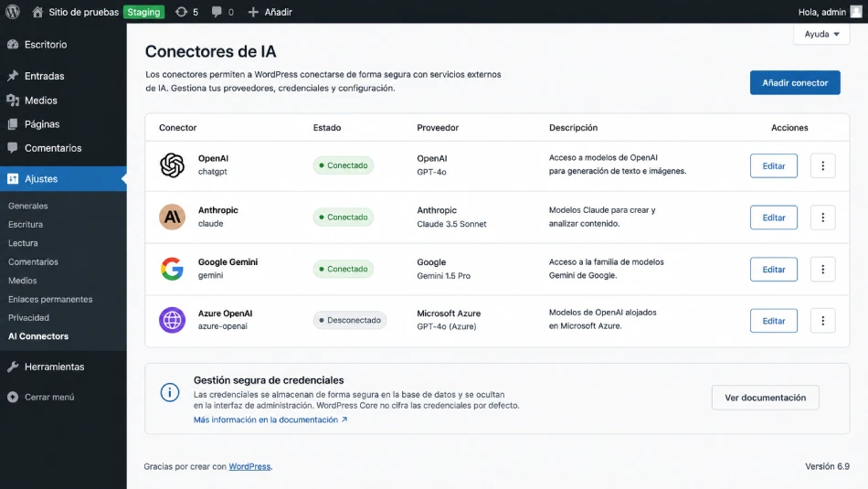The width and height of the screenshot is (868, 489).
Task: Click the info icon in credentials notice
Action: [x=170, y=393]
